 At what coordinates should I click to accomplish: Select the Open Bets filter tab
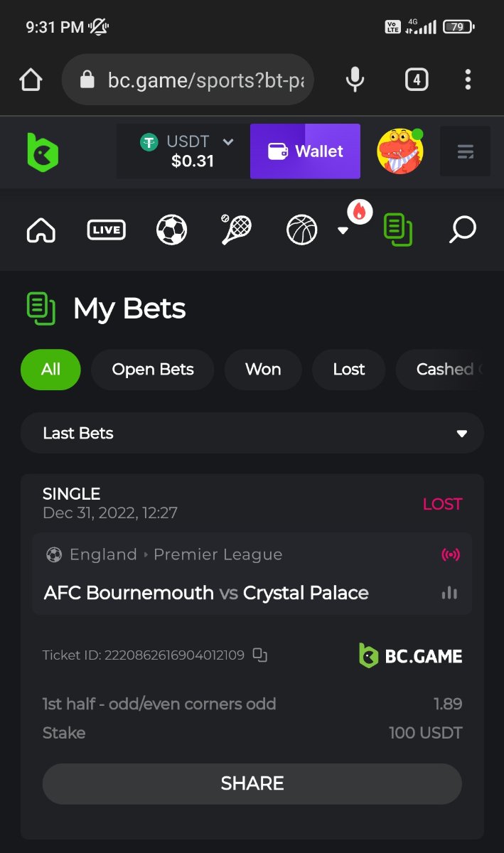point(153,369)
